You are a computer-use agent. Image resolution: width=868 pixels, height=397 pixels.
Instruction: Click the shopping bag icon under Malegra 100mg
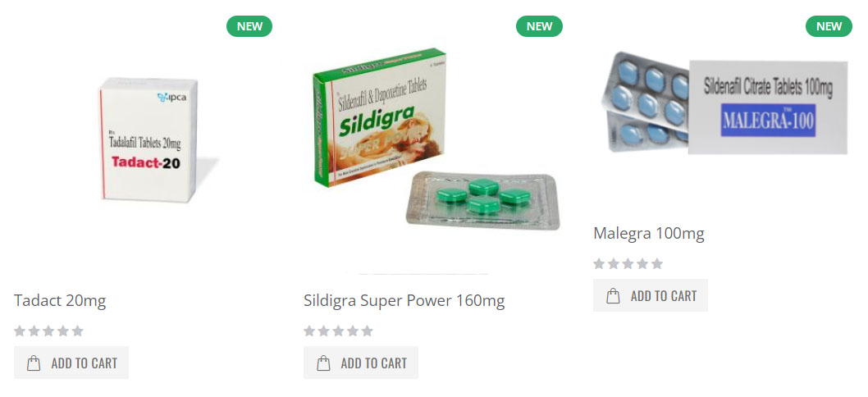pos(613,295)
